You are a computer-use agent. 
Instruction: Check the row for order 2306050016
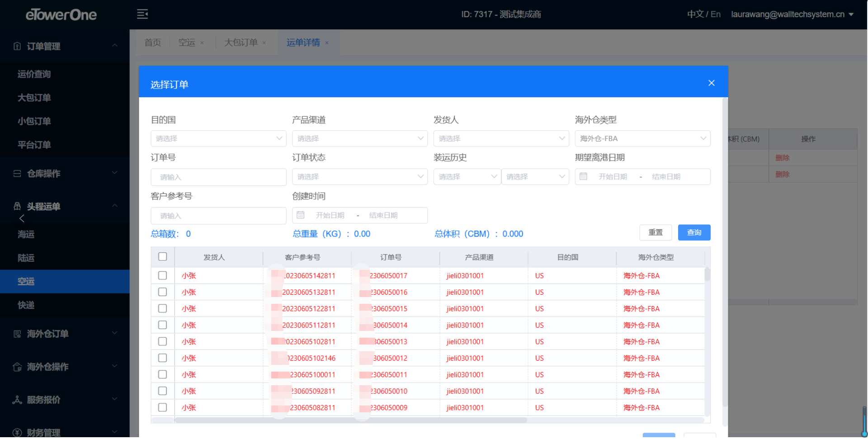tap(163, 293)
